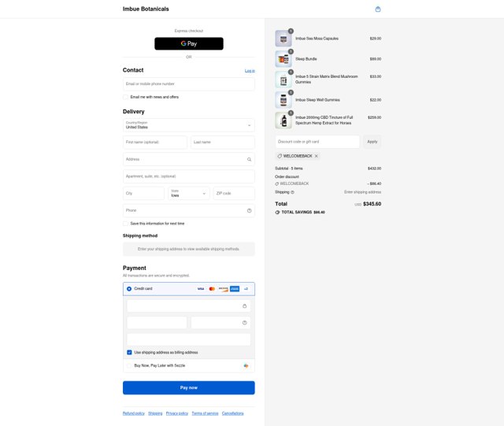
Task: Click the Pay now button
Action: coord(189,387)
